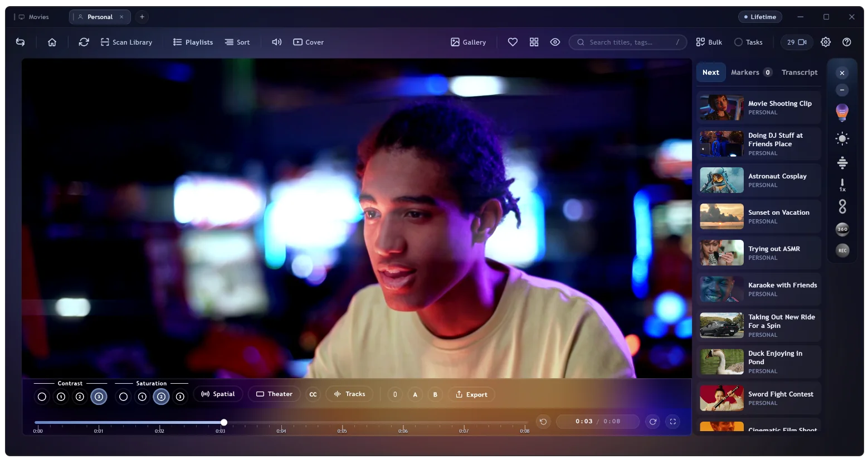Switch to grid view icon

click(x=534, y=42)
